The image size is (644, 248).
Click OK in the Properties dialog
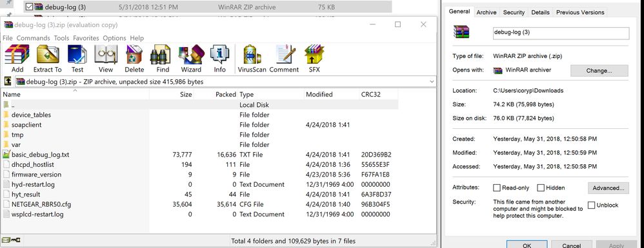[x=527, y=245]
